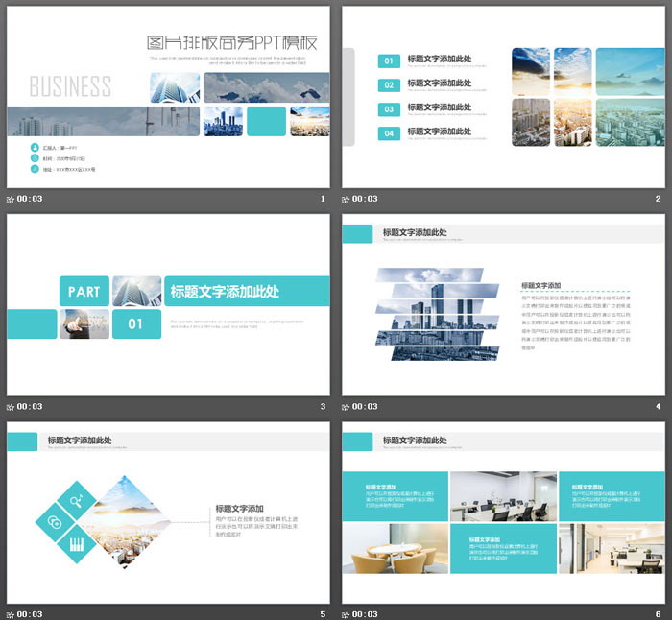672x620 pixels.
Task: Click the slide number 2 label
Action: (x=658, y=200)
